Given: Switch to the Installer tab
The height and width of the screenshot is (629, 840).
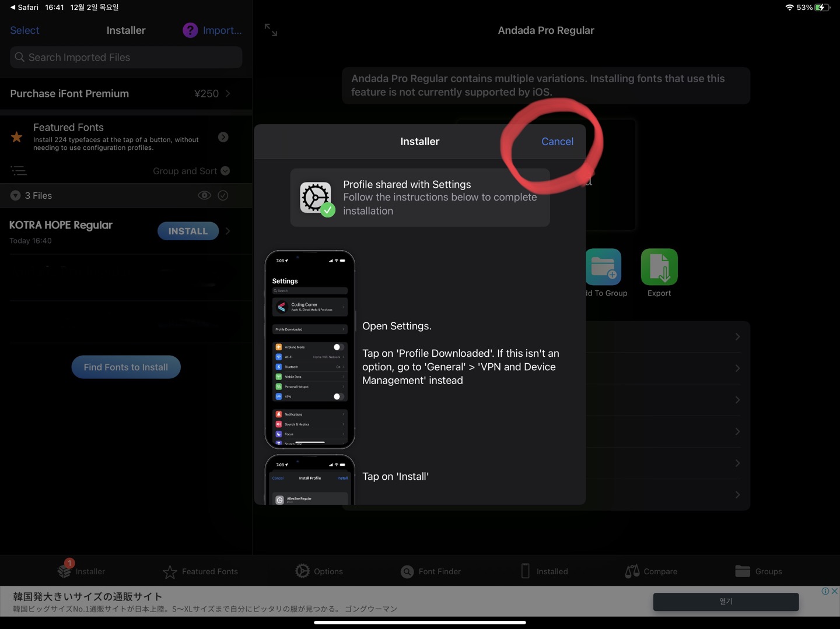Looking at the screenshot, I should coord(82,571).
